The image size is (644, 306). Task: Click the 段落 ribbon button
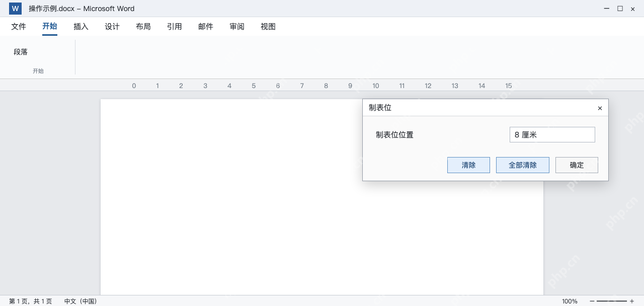click(x=21, y=52)
